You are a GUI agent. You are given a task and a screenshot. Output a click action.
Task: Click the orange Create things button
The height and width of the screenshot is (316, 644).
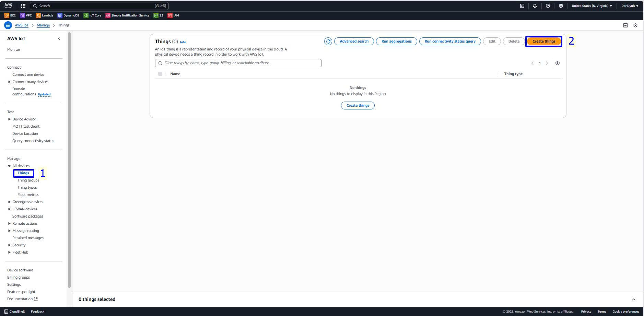pyautogui.click(x=543, y=42)
